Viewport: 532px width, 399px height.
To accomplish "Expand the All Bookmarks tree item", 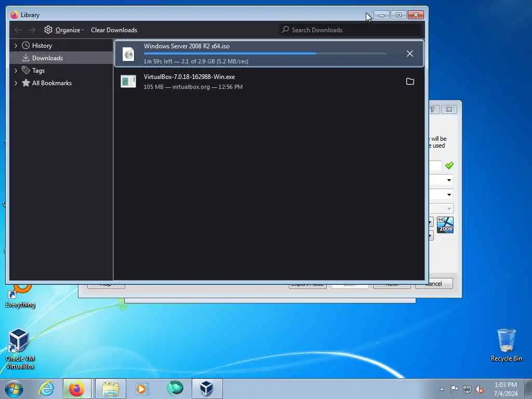I will pyautogui.click(x=16, y=83).
